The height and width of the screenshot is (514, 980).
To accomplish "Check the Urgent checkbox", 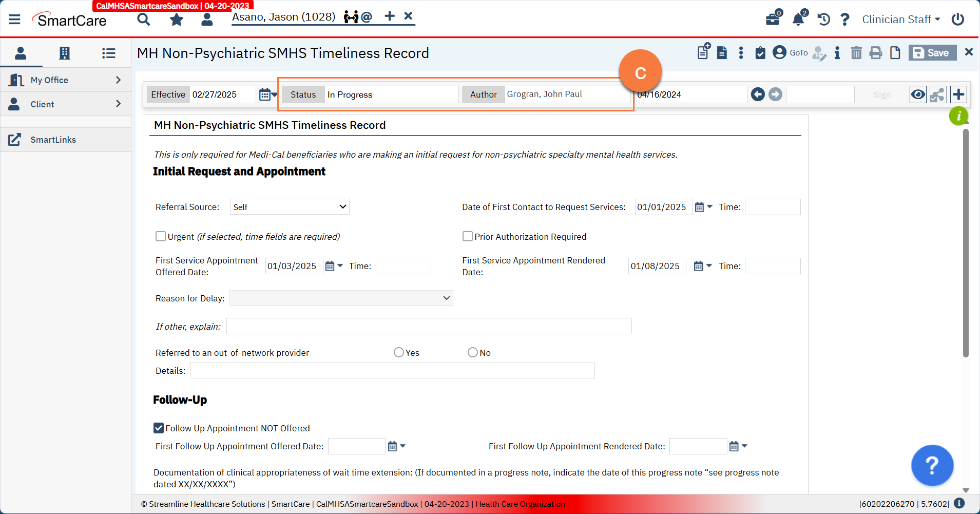I will (x=161, y=236).
